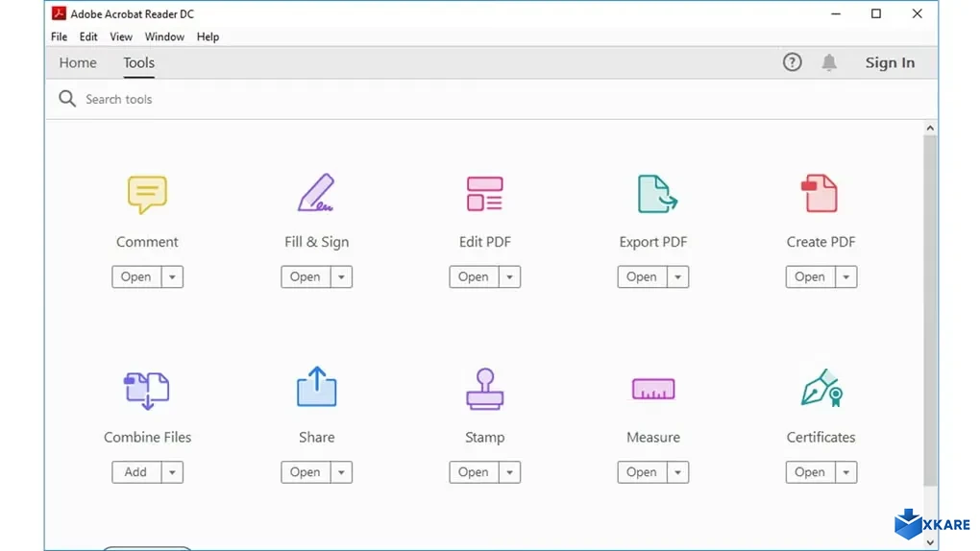Expand the dropdown arrow under Combine Files
The height and width of the screenshot is (551, 980).
[x=172, y=472]
